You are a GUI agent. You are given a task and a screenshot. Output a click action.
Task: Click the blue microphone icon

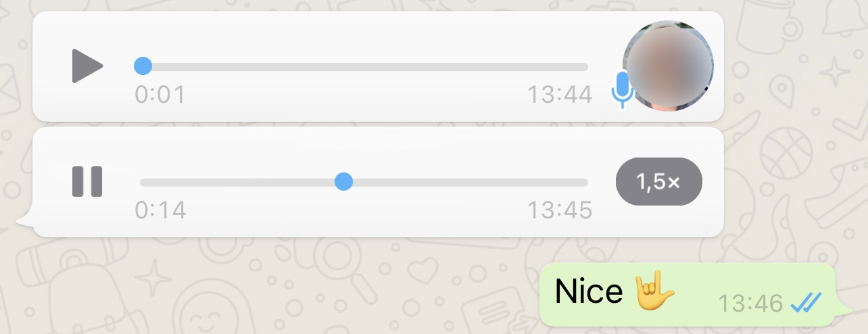[622, 90]
